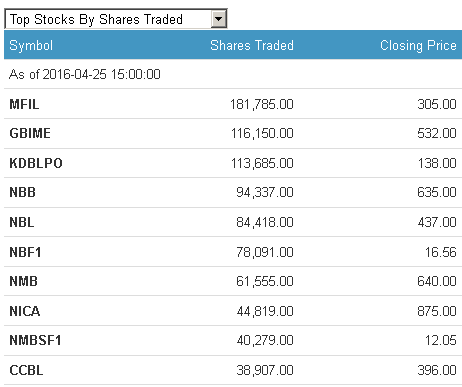The width and height of the screenshot is (462, 387).
Task: Click GBIME closing price 532.00
Action: pos(437,133)
